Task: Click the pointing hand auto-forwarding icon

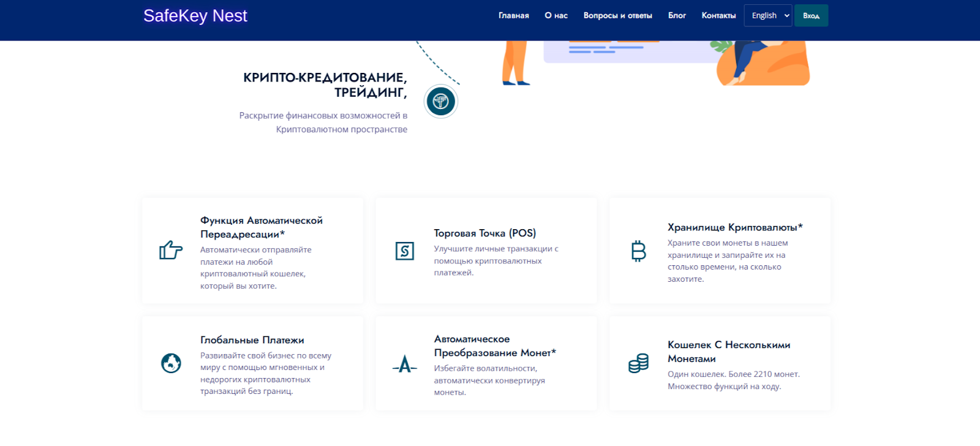Action: [x=171, y=250]
